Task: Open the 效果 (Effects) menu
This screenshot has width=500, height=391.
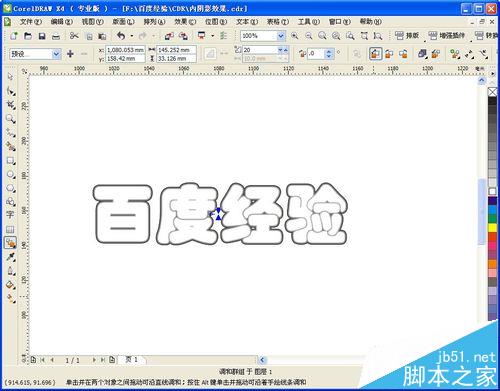Action: click(185, 22)
